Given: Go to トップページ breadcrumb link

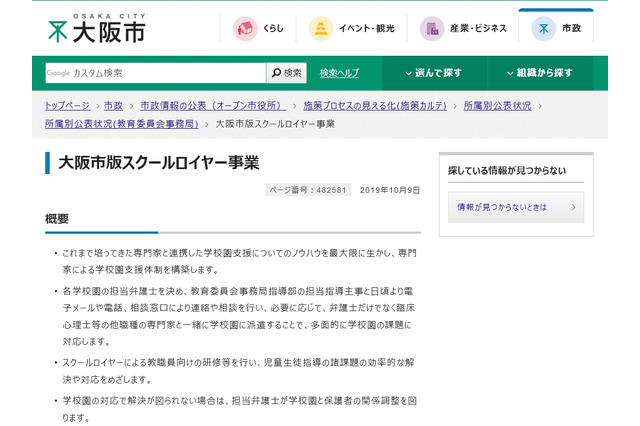Looking at the screenshot, I should tap(67, 106).
